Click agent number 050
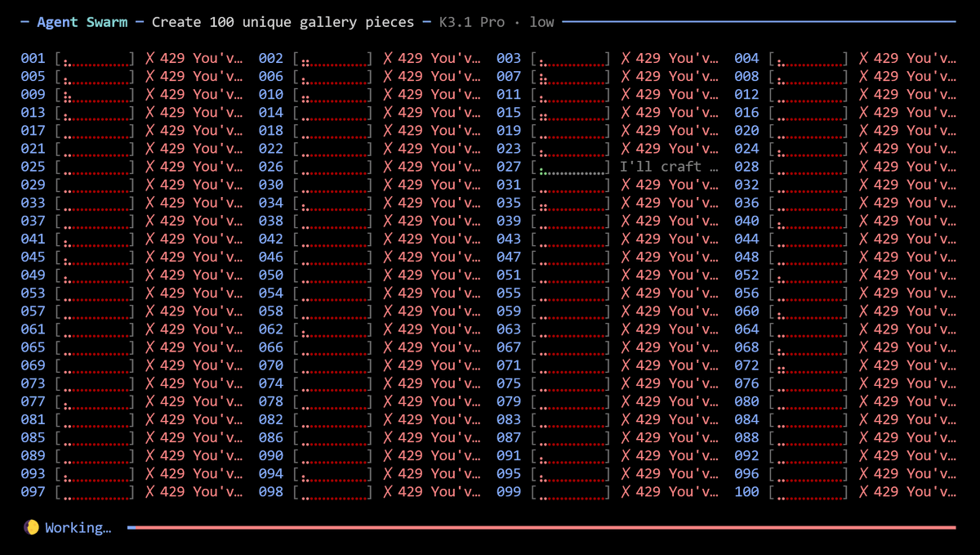Image resolution: width=980 pixels, height=555 pixels. [x=271, y=275]
